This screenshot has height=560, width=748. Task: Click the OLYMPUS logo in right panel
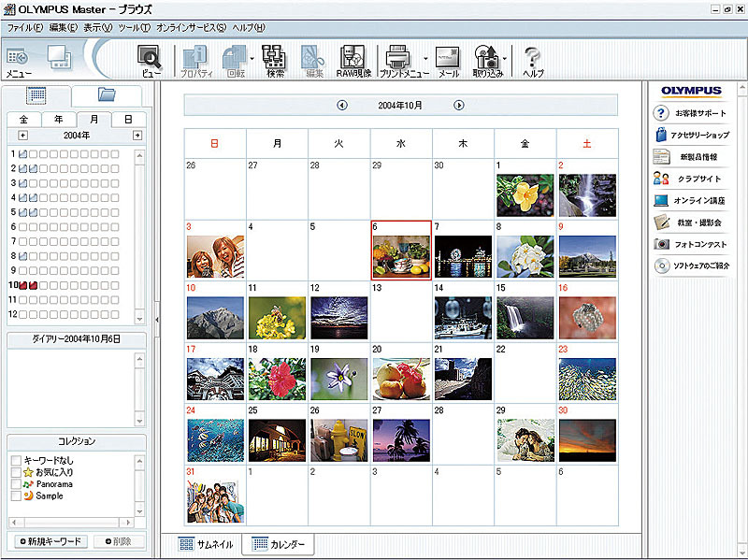click(691, 91)
